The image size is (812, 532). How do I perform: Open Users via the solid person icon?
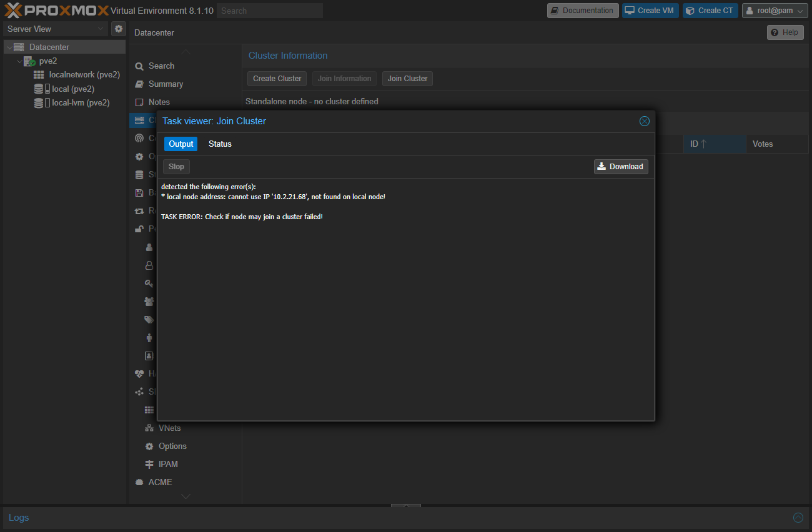coord(149,247)
